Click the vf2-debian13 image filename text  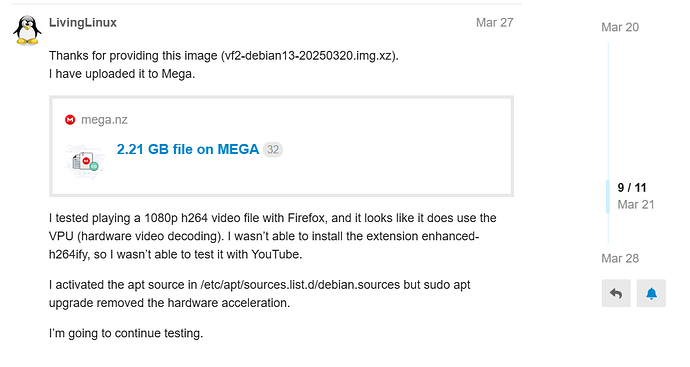[x=308, y=56]
